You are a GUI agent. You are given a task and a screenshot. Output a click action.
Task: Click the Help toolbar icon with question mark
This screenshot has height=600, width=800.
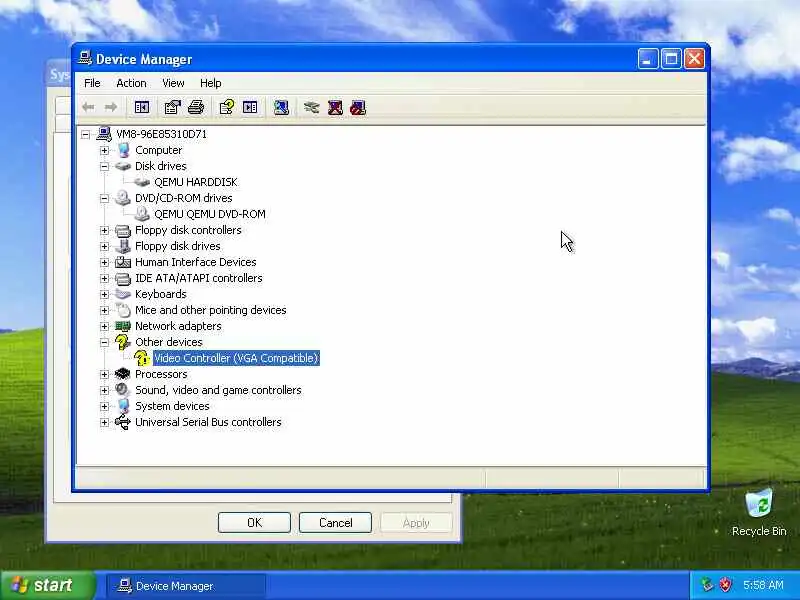(x=227, y=107)
